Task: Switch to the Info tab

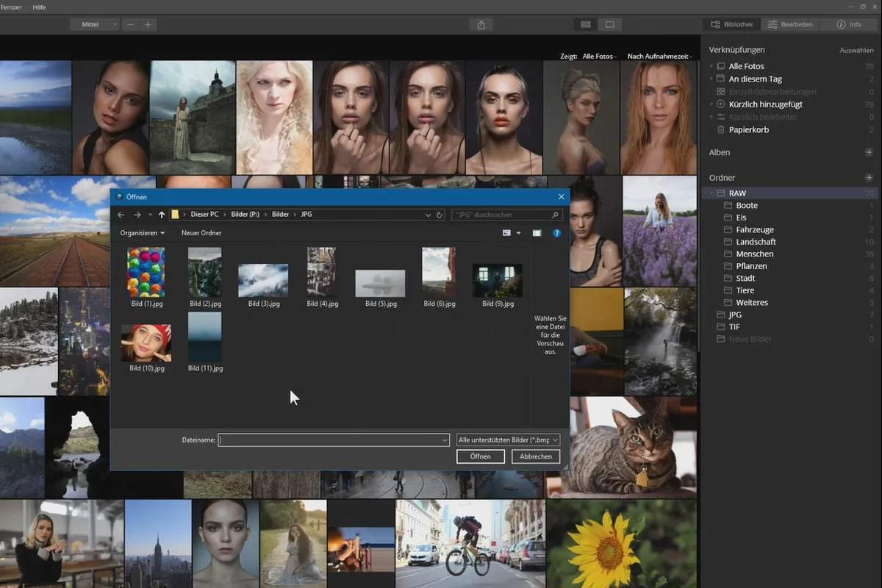Action: [849, 24]
